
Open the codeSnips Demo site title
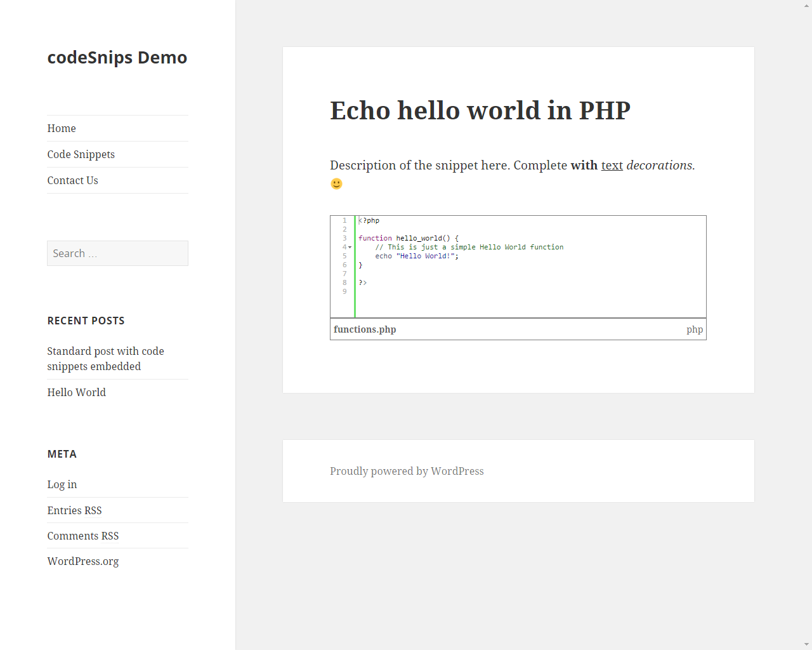click(117, 57)
